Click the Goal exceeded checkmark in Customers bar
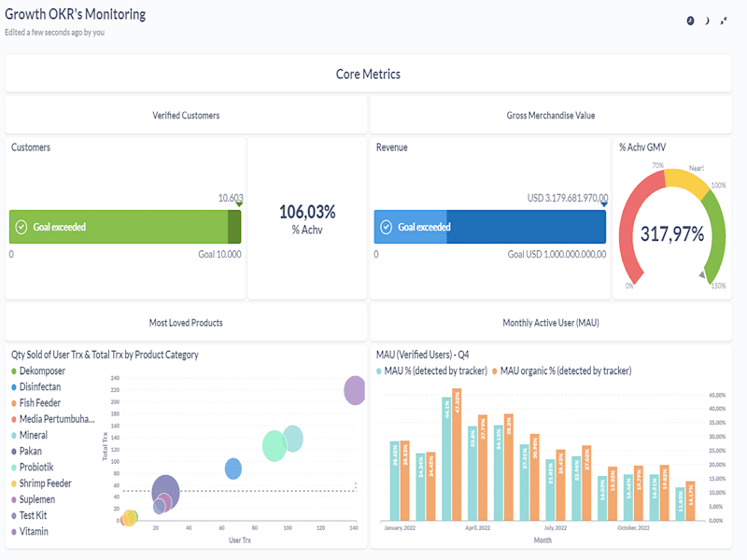This screenshot has height=560, width=747. click(x=21, y=227)
